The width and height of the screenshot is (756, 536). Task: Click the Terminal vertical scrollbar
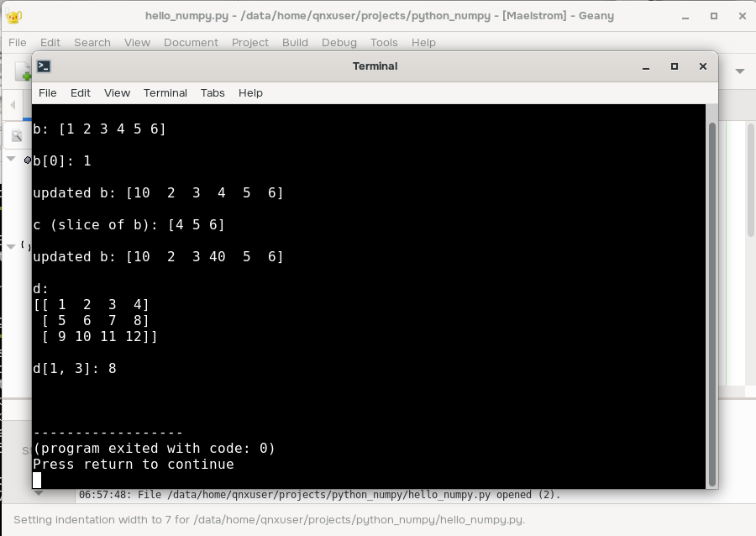712,303
